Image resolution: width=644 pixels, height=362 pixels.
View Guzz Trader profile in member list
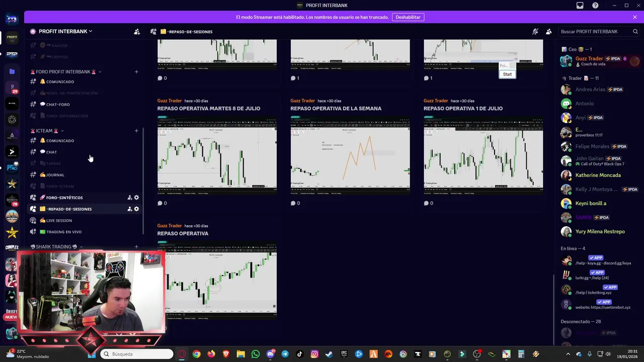click(599, 61)
